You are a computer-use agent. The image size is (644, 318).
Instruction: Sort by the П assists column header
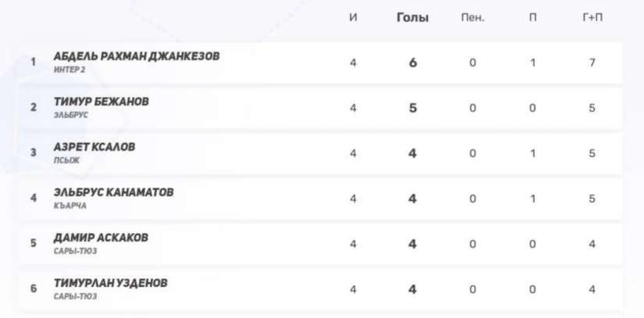point(532,18)
